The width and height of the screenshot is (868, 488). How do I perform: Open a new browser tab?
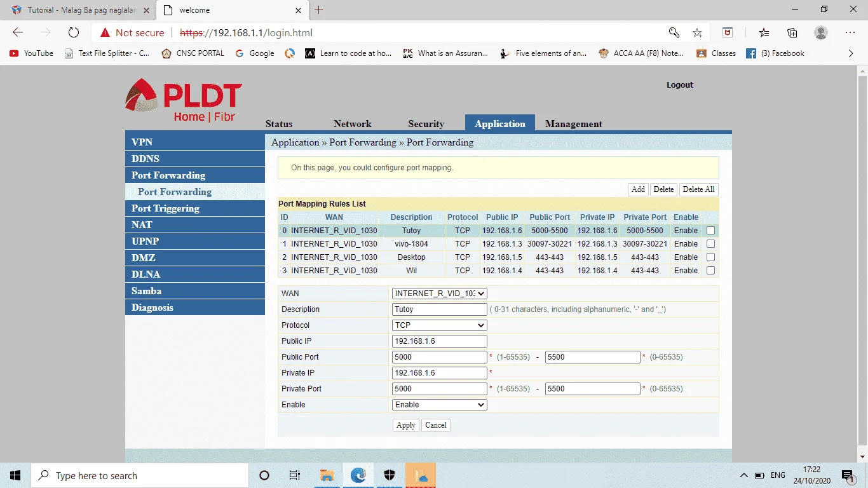tap(319, 10)
